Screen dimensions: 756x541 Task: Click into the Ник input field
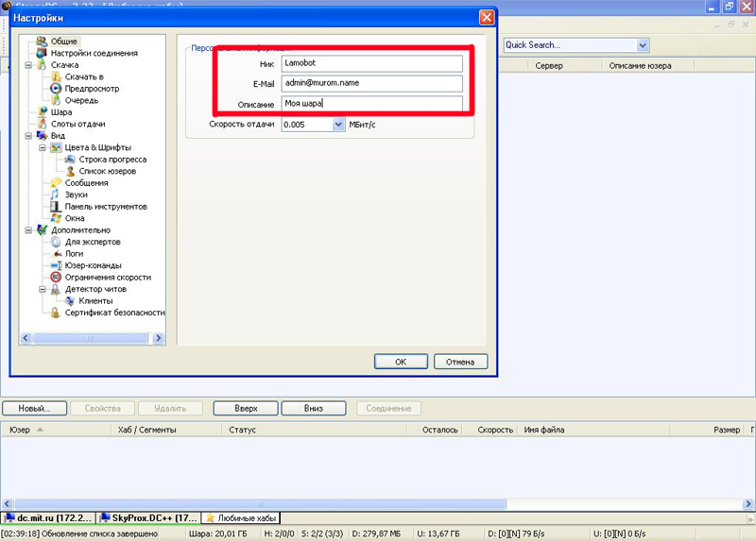point(372,63)
